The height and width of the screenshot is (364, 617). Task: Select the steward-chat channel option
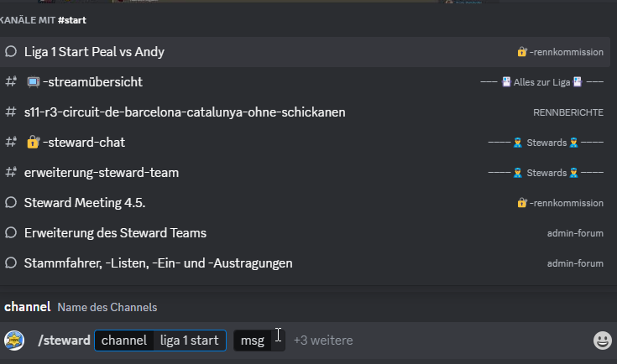click(76, 143)
